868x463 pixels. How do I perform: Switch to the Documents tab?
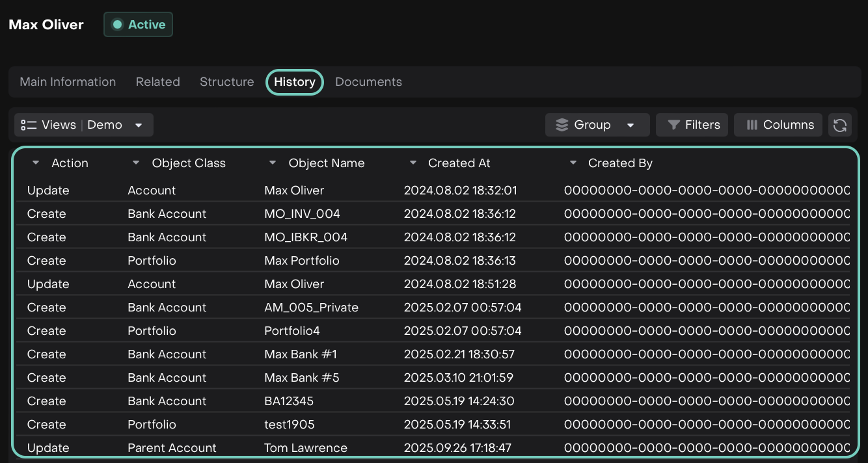(x=368, y=82)
